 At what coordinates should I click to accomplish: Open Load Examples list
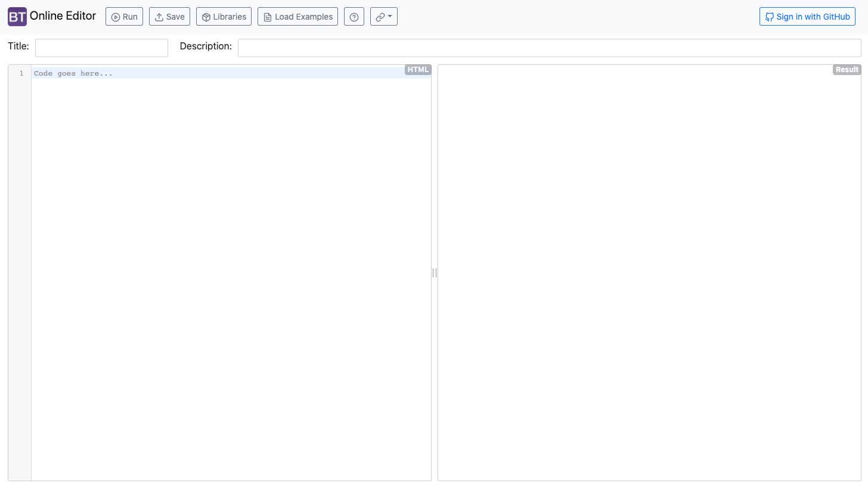(297, 17)
